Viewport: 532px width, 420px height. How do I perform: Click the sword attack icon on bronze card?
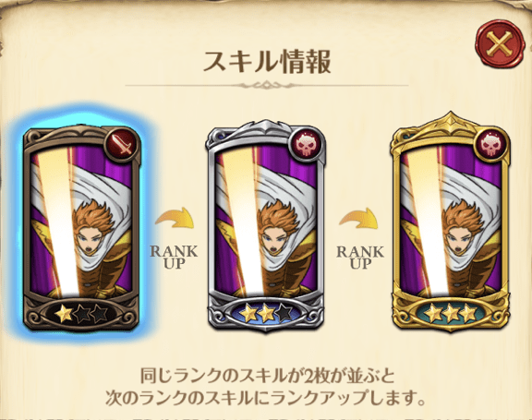coord(123,144)
